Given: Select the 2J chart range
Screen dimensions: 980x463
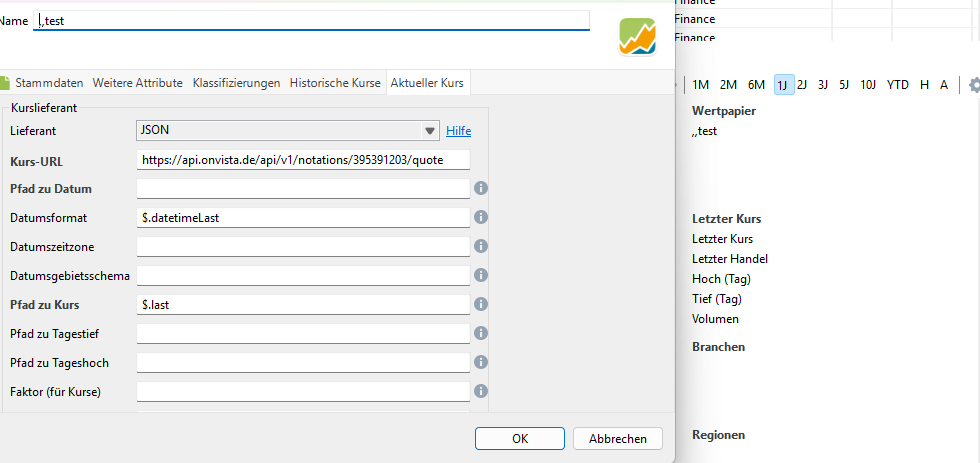Looking at the screenshot, I should tap(802, 85).
